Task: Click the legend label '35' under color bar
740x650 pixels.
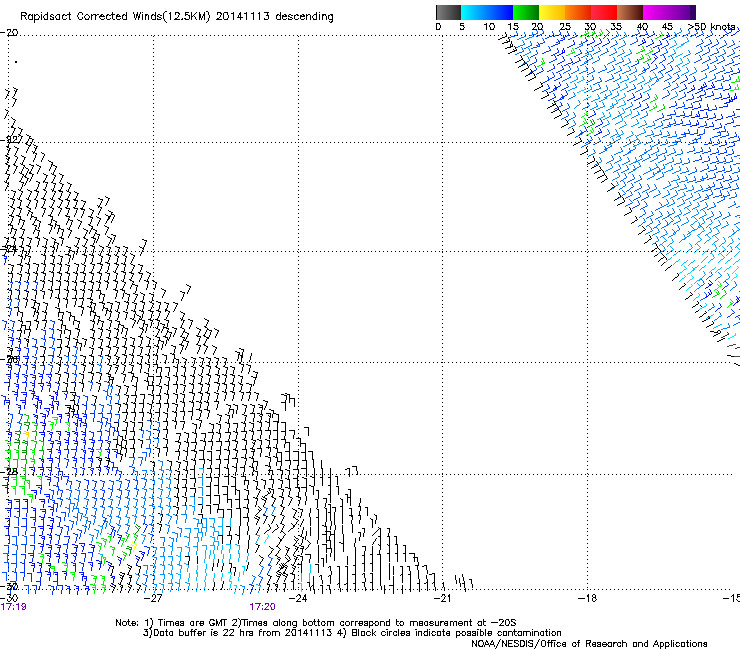Action: [616, 27]
